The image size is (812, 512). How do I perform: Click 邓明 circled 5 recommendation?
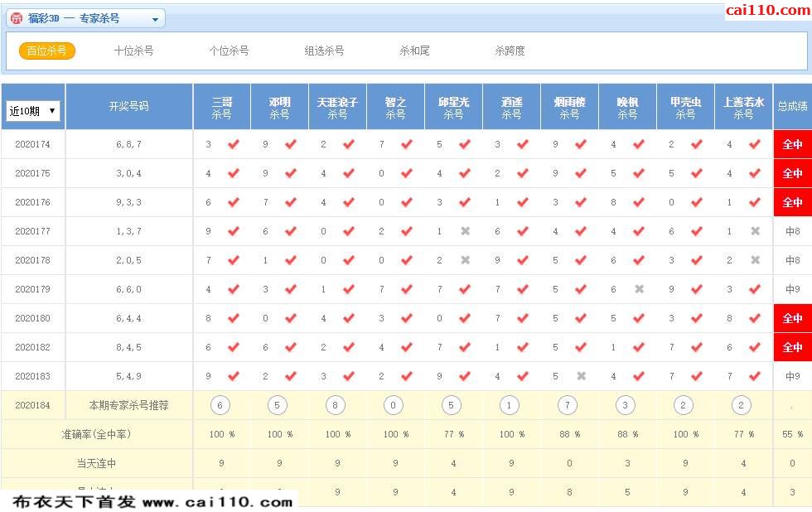(x=277, y=405)
